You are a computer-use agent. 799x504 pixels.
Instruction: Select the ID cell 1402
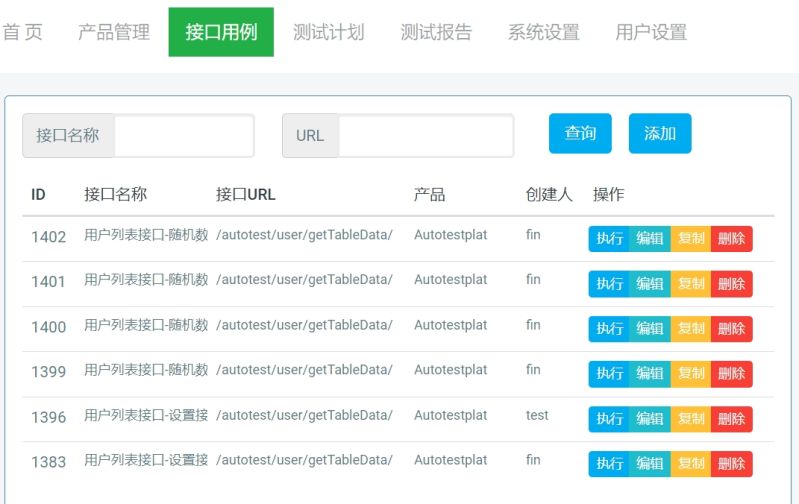[48, 237]
